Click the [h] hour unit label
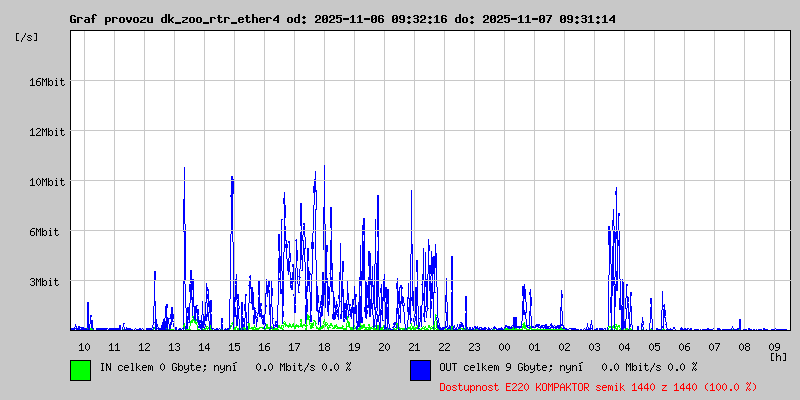 (778, 356)
